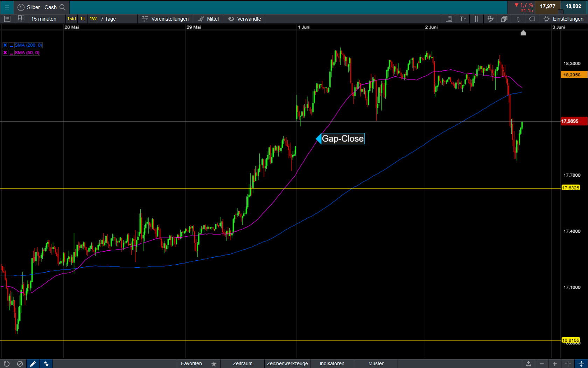This screenshot has width=588, height=368.
Task: Zoom out with the minus icon
Action: point(542,364)
